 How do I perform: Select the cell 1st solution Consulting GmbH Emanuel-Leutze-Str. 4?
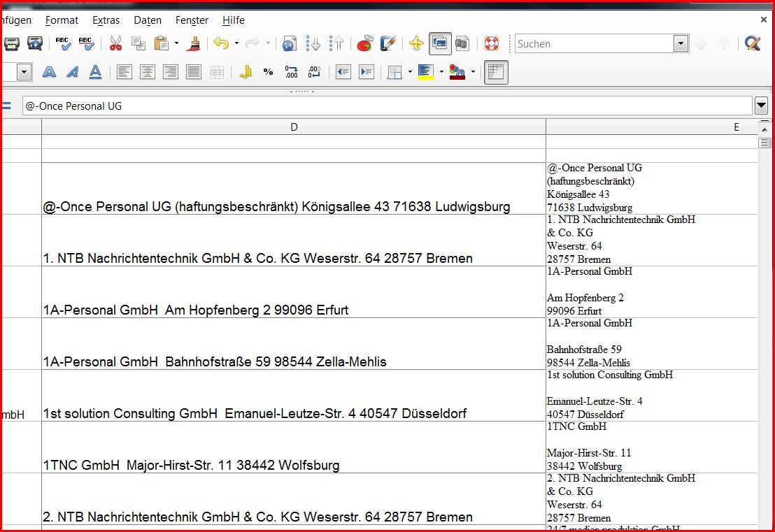(x=294, y=395)
